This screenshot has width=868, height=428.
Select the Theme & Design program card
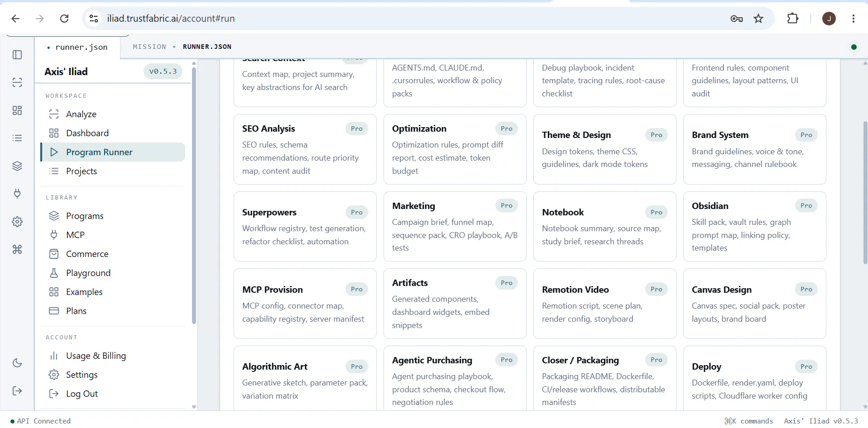(605, 149)
